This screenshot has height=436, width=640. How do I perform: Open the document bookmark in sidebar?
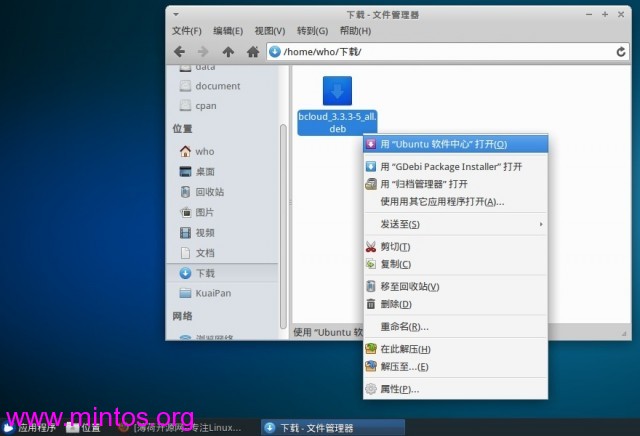tap(210, 86)
